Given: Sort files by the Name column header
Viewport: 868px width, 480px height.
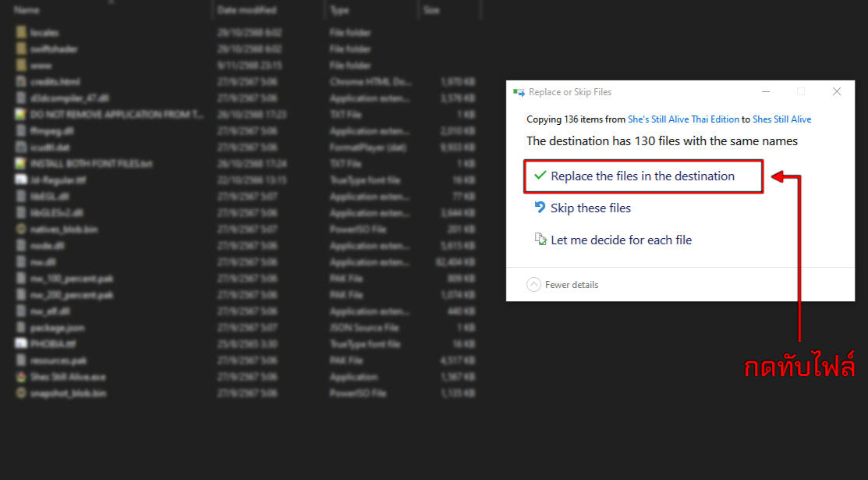Looking at the screenshot, I should [x=27, y=10].
